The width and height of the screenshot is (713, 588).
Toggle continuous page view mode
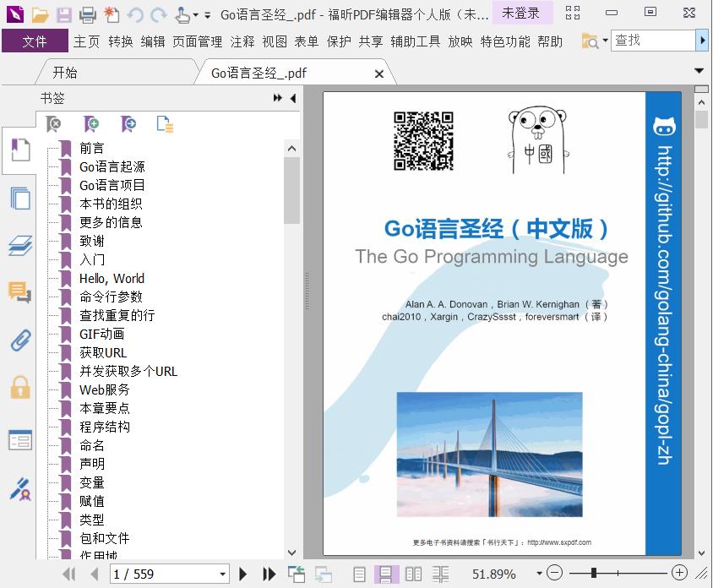385,574
